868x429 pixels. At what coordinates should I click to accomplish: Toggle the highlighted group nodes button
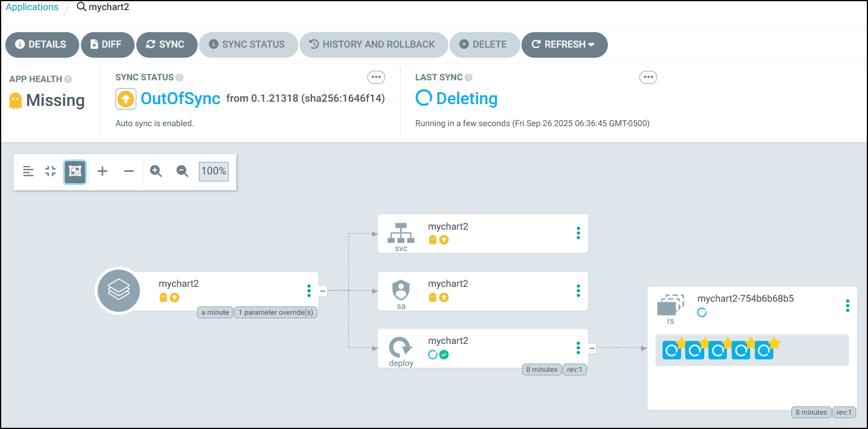point(75,171)
